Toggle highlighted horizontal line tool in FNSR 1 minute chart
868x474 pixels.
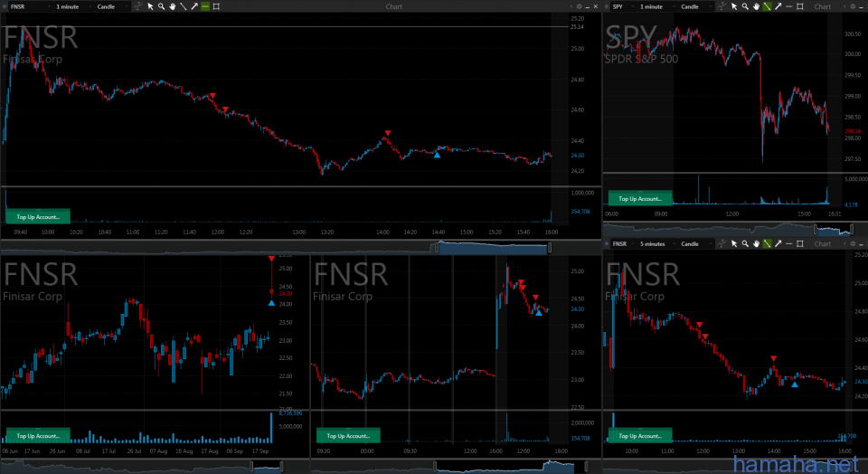pyautogui.click(x=205, y=6)
